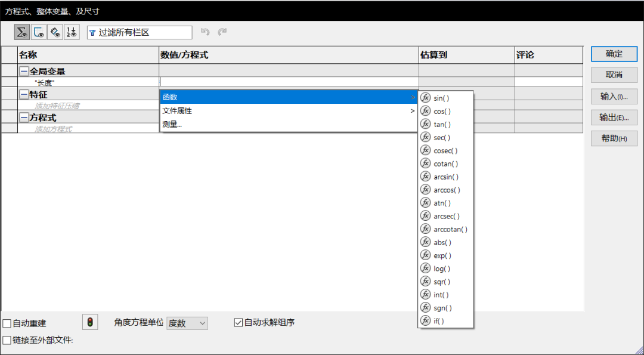Screen dimensions: 644x355
Task: Click the 输入(I)... button
Action: (614, 97)
